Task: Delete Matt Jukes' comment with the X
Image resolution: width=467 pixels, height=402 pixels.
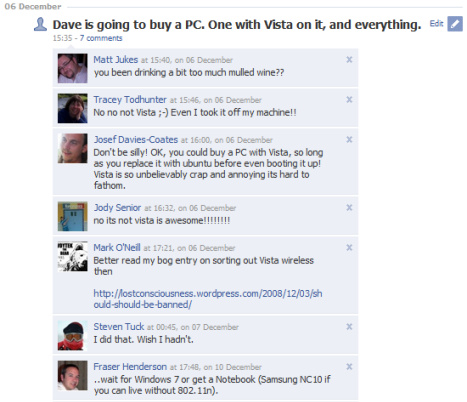Action: click(349, 60)
